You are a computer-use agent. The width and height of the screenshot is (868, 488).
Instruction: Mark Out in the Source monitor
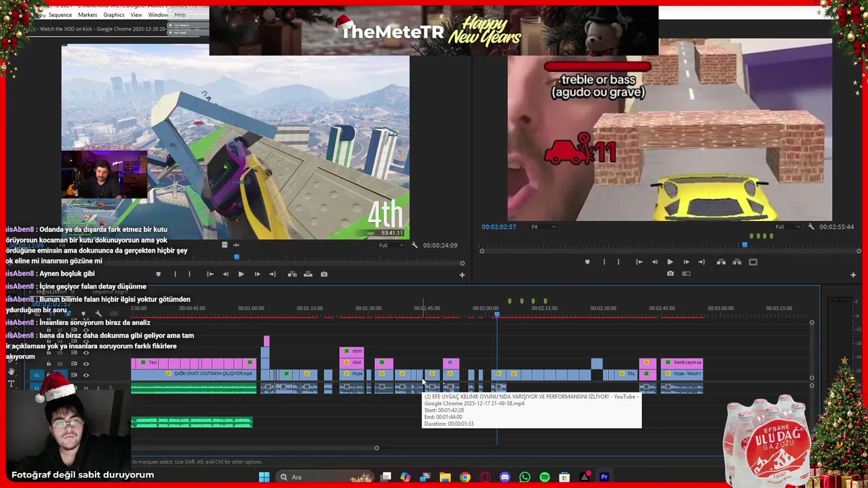coord(189,274)
